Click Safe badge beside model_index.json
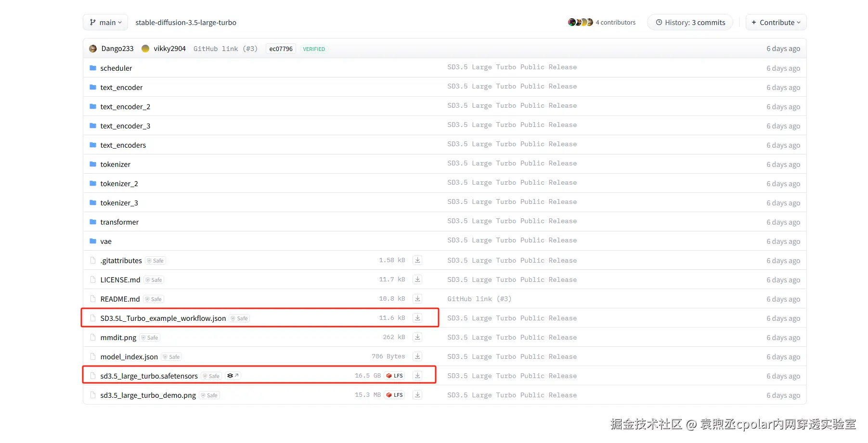The image size is (868, 443). tap(171, 357)
